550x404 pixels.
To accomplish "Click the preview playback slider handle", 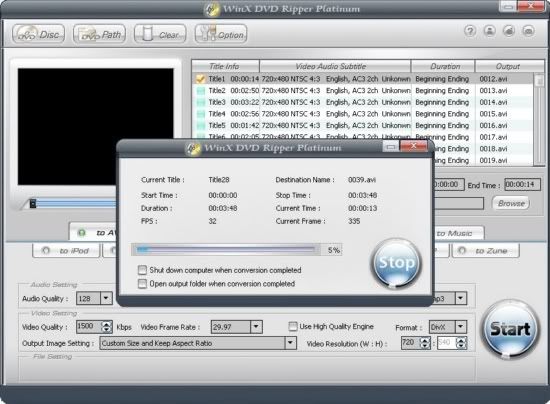I will click(x=33, y=203).
